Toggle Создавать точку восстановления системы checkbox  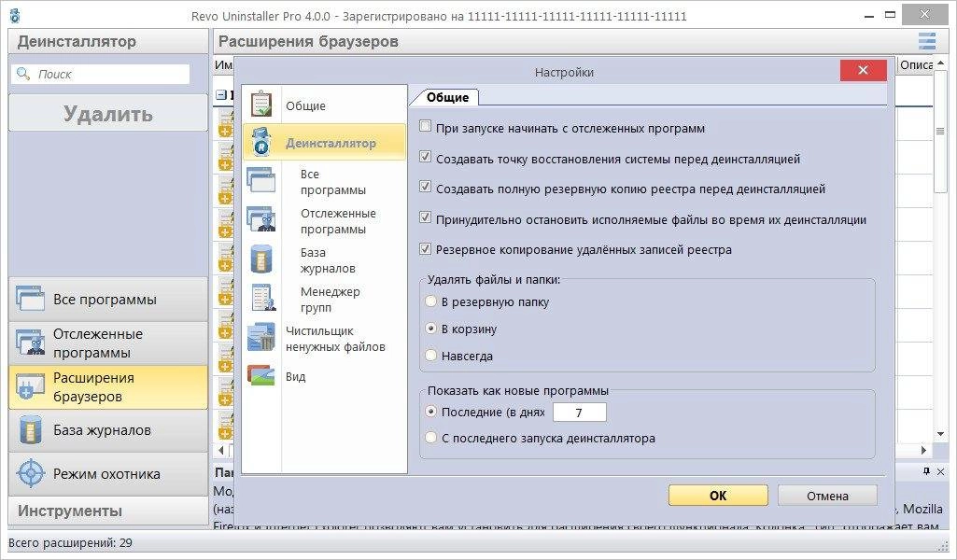click(x=426, y=158)
